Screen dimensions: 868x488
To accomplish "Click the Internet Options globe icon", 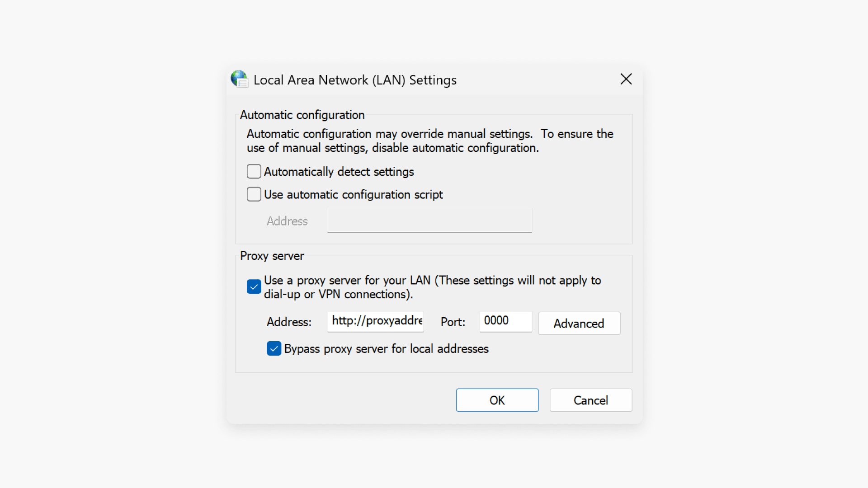I will [x=239, y=79].
